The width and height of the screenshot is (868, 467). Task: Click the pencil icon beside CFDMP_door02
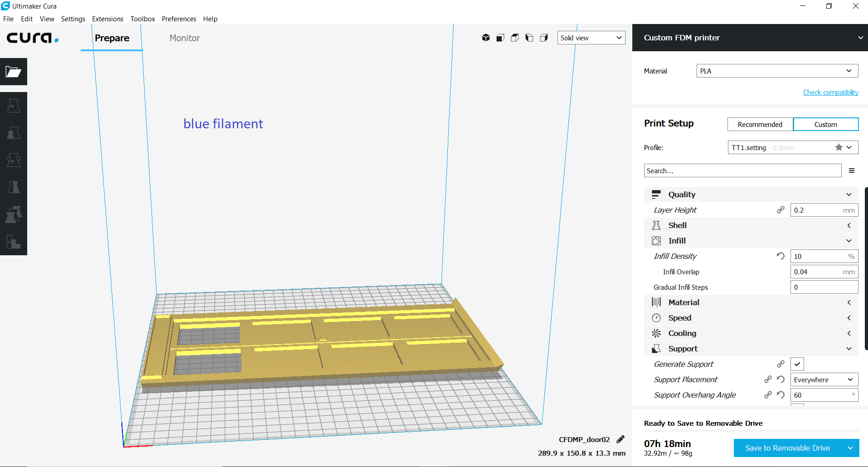[x=621, y=439]
